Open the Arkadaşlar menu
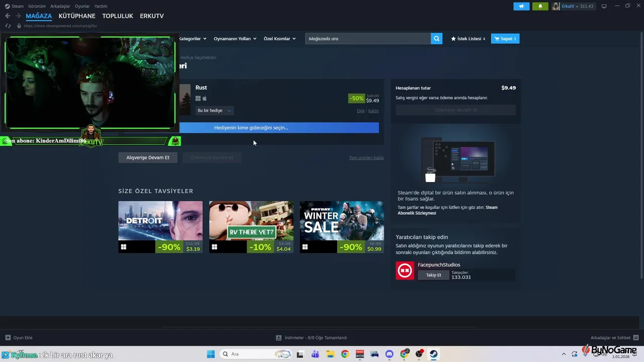644x362 pixels. pyautogui.click(x=60, y=6)
